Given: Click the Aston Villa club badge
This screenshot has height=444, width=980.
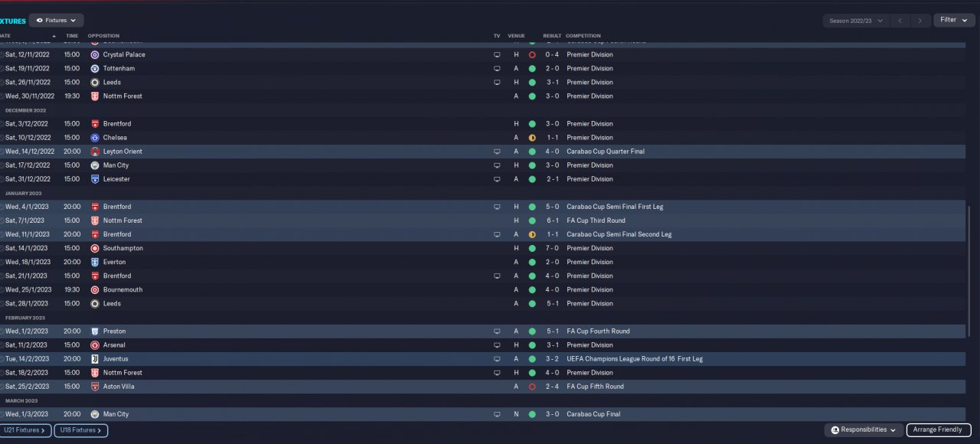Looking at the screenshot, I should 95,387.
